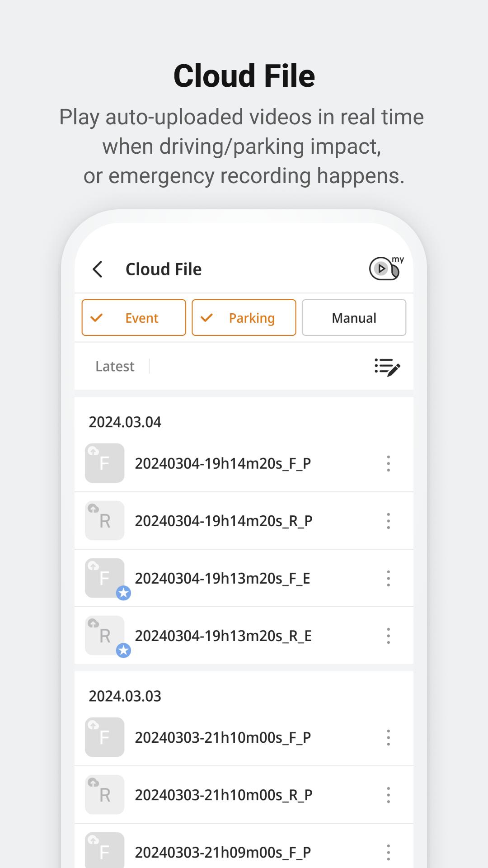Image resolution: width=488 pixels, height=868 pixels.
Task: Open options for 20240304-19h14m20s_F_P
Action: pos(388,463)
